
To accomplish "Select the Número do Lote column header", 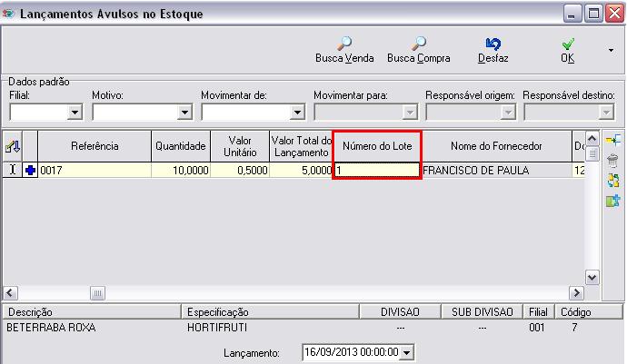I will click(377, 146).
